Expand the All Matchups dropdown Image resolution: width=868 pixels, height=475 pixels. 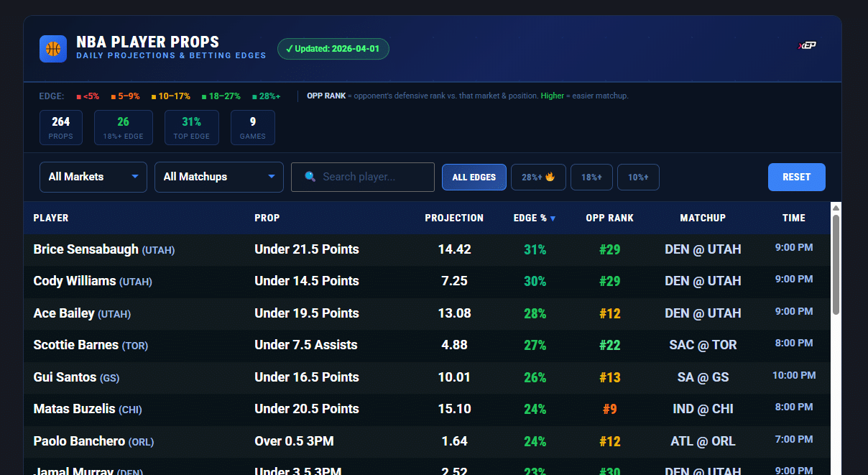click(x=219, y=177)
